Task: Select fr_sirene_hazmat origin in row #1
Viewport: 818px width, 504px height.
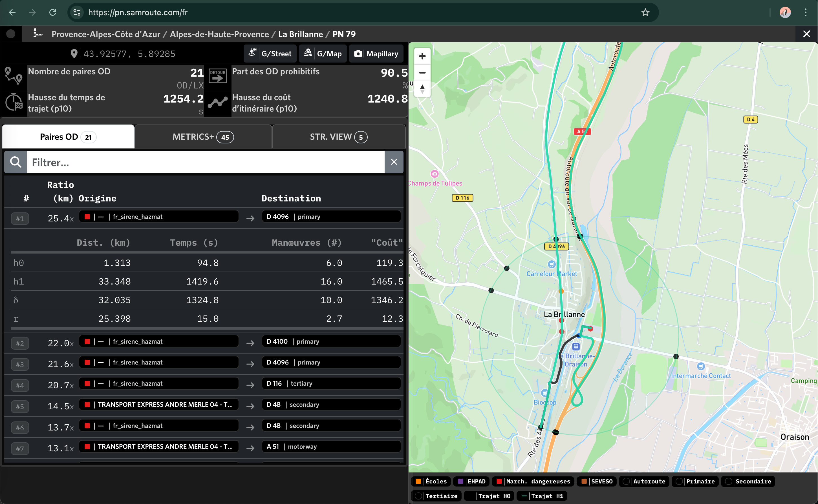Action: pyautogui.click(x=159, y=217)
